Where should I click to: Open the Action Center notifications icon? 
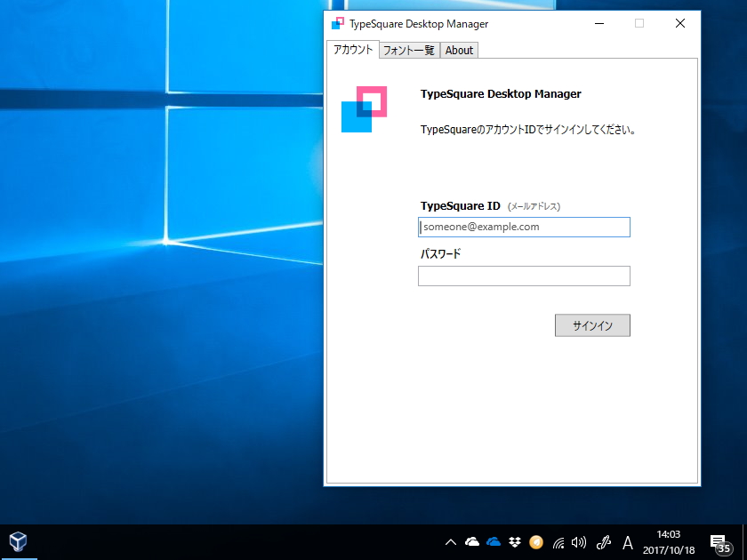720,543
